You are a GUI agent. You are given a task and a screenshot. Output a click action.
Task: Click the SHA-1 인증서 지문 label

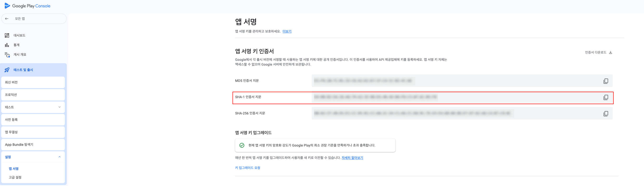click(248, 97)
